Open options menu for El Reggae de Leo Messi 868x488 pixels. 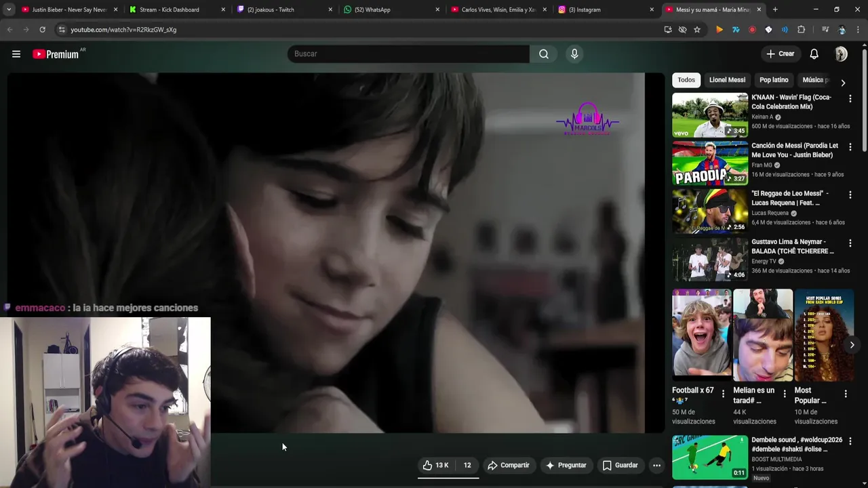[850, 195]
